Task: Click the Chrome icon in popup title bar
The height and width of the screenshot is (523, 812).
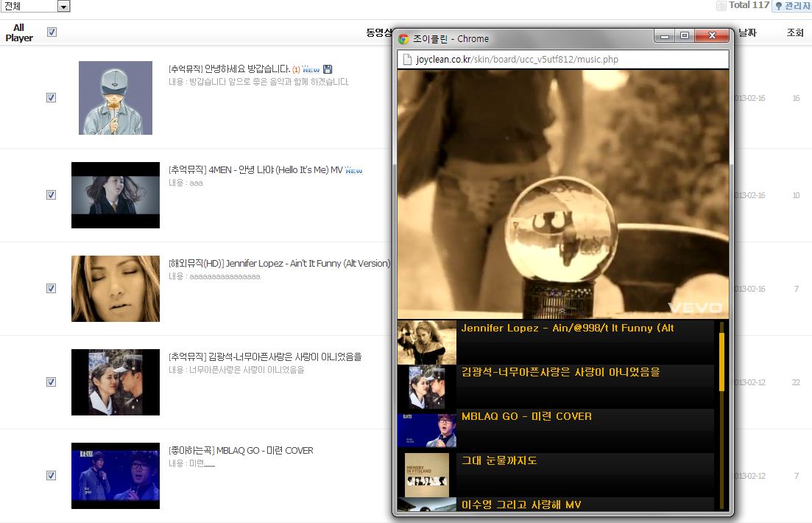Action: [403, 39]
